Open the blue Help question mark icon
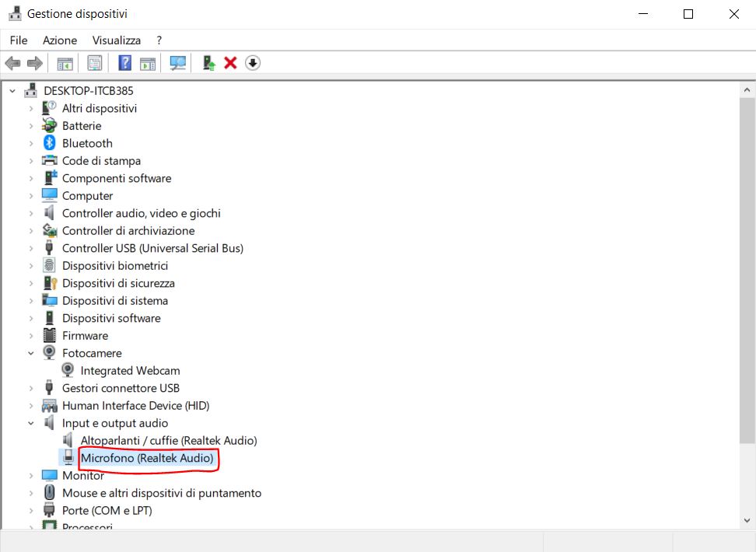 125,63
